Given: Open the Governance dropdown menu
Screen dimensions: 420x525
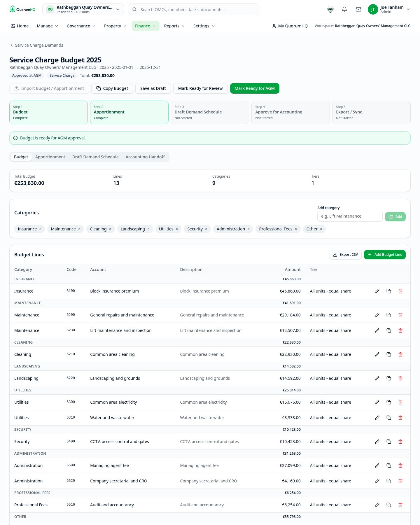Looking at the screenshot, I should 81,26.
